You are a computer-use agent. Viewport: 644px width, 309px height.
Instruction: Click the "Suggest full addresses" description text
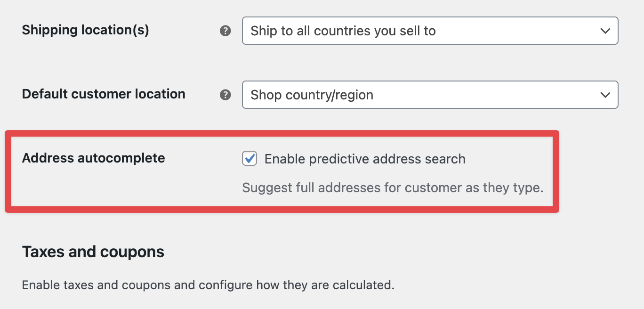point(393,188)
